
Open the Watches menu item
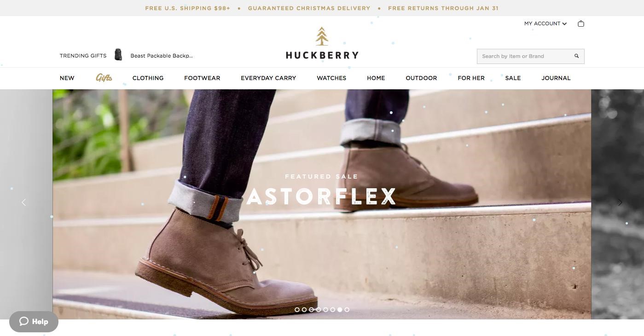(x=331, y=78)
